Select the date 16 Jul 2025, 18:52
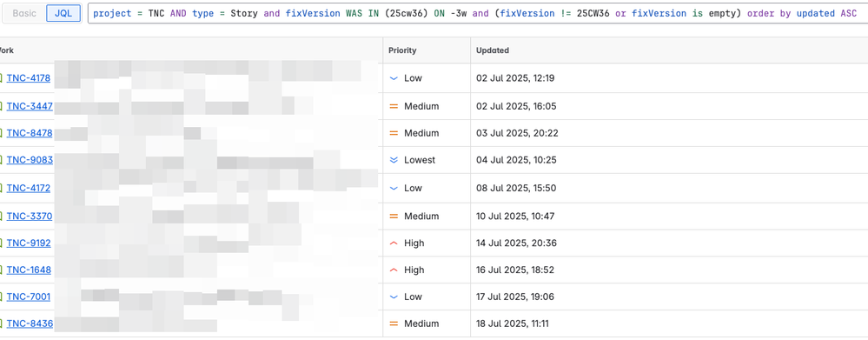This screenshot has width=868, height=340. 515,270
